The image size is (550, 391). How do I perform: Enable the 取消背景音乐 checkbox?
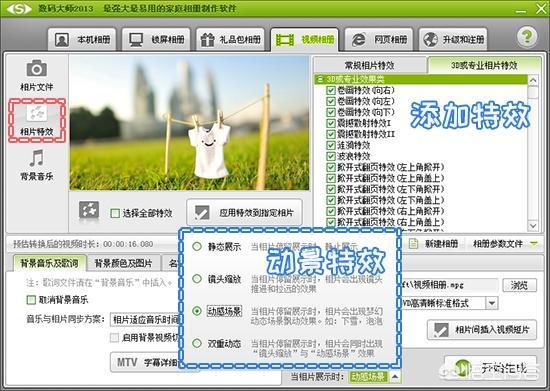(x=31, y=300)
